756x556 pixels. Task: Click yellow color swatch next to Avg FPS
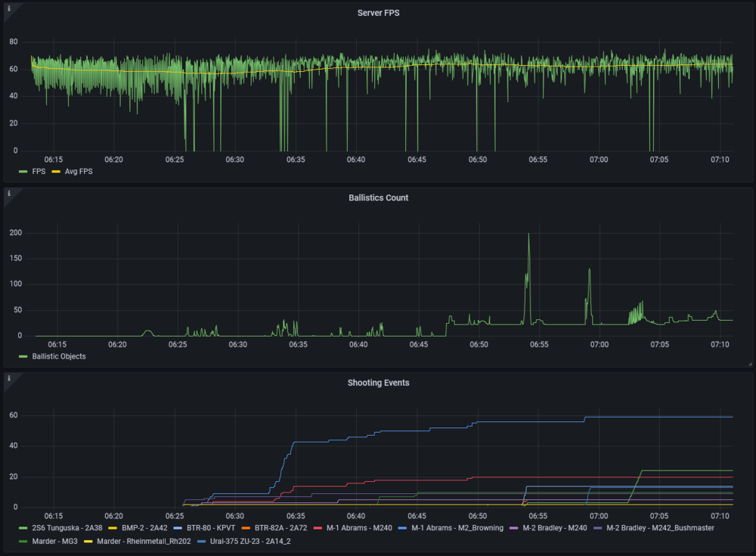[56, 171]
